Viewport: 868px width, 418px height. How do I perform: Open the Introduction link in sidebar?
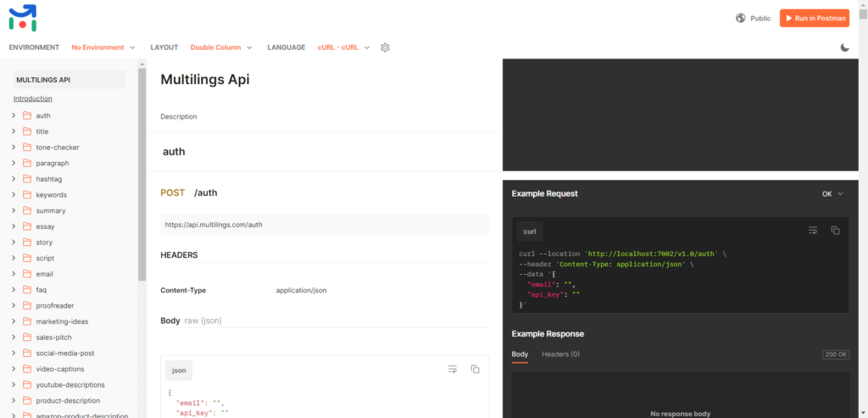click(x=33, y=98)
